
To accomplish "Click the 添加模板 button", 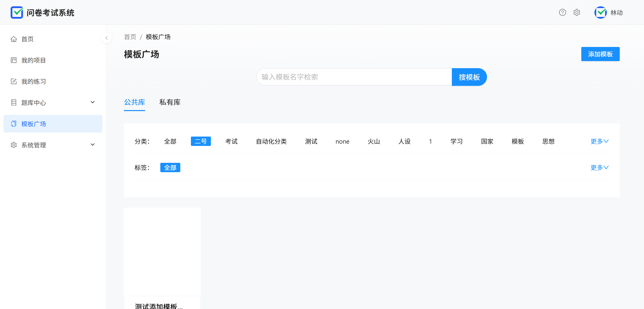I will click(600, 54).
